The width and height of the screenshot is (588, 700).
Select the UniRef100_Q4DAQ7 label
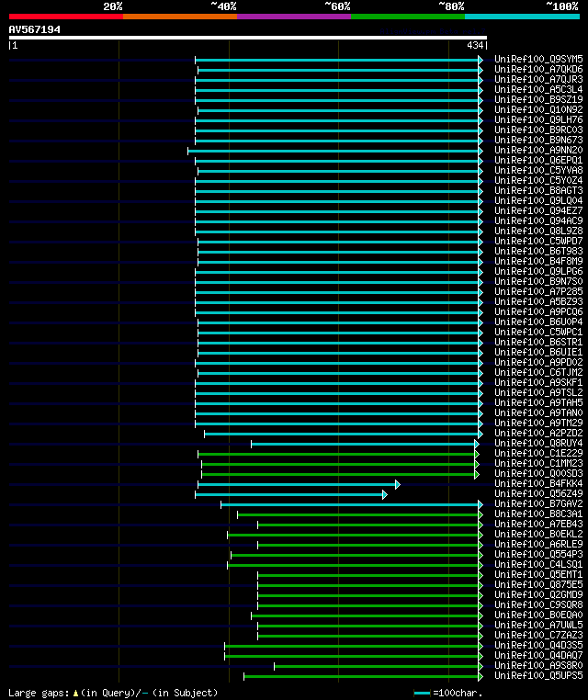tap(538, 655)
